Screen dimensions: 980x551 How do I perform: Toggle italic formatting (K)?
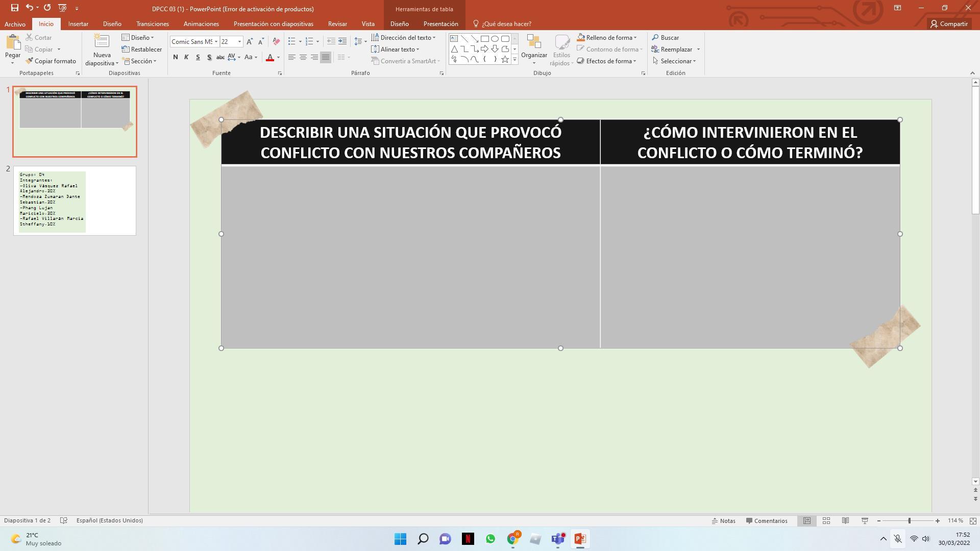click(186, 57)
